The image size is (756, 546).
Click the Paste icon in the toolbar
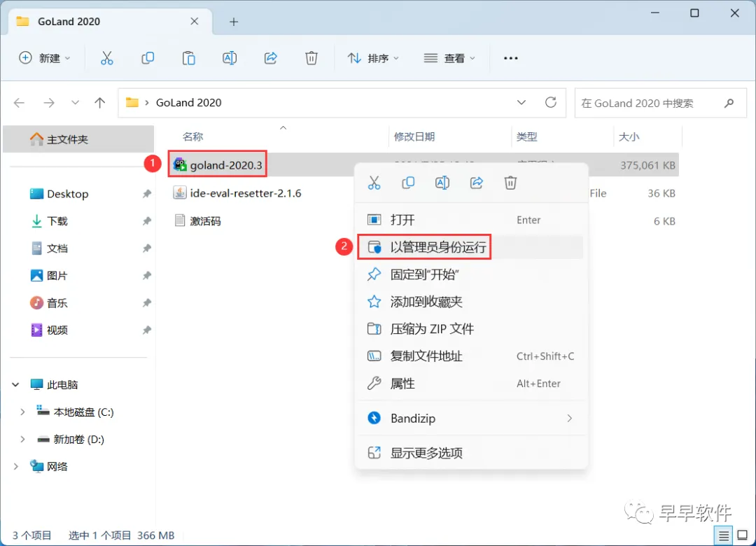(188, 58)
